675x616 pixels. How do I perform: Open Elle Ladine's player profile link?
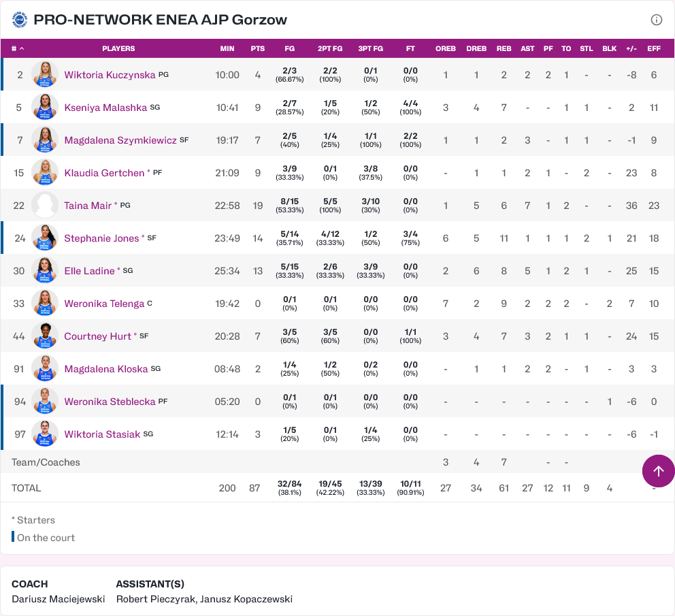[x=89, y=271]
